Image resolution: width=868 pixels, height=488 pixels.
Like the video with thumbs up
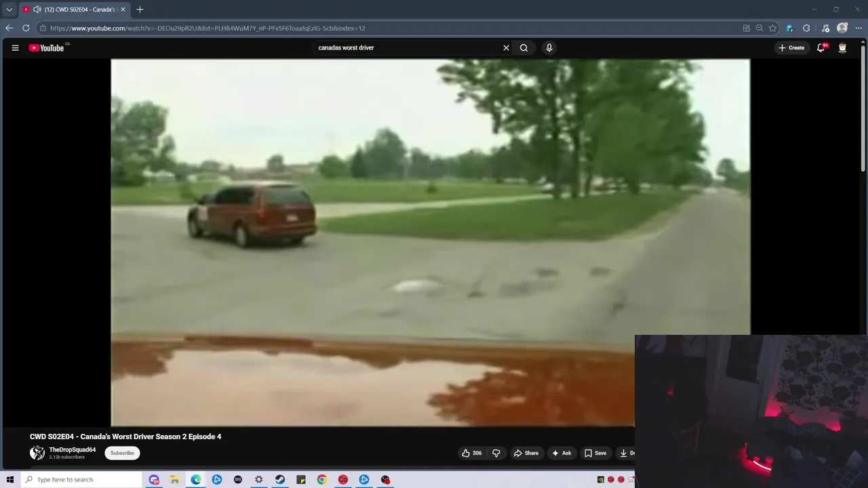(472, 453)
